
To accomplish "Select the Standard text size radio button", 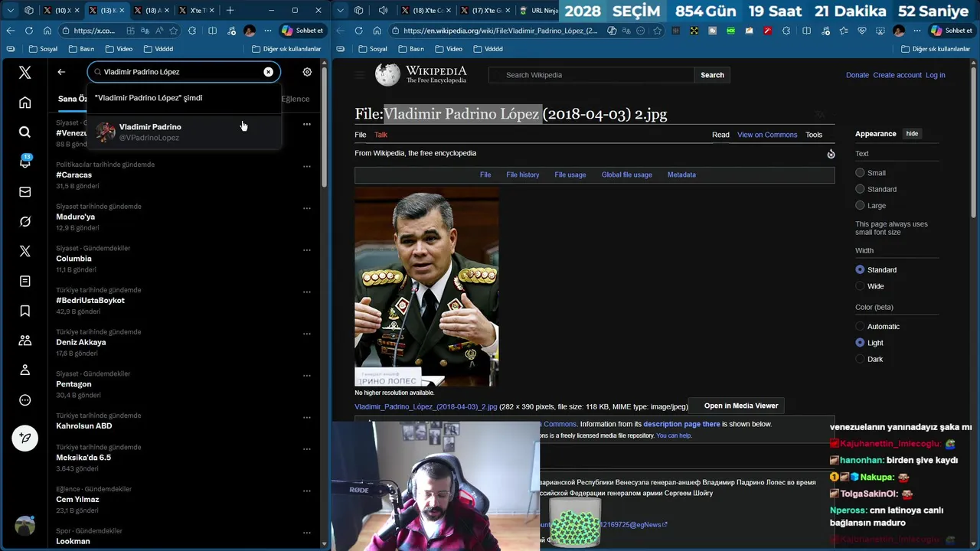I will point(860,189).
